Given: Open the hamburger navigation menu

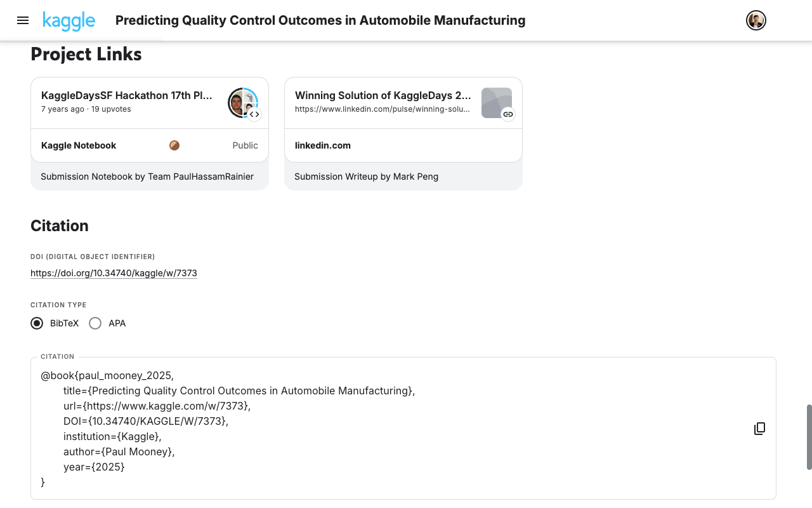Looking at the screenshot, I should 23,20.
